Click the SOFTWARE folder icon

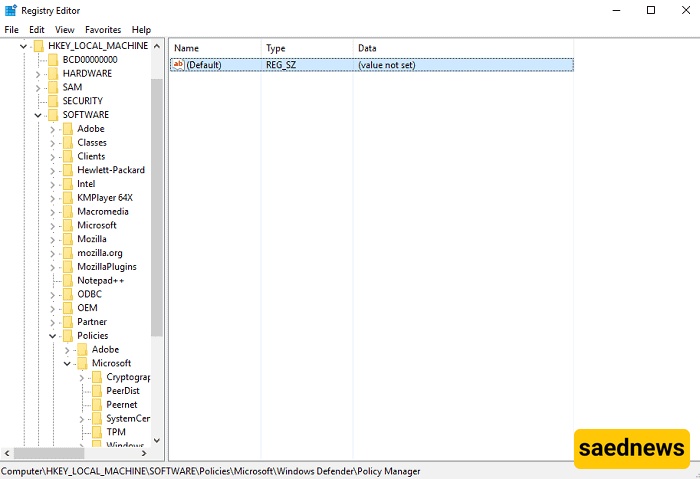coord(53,115)
